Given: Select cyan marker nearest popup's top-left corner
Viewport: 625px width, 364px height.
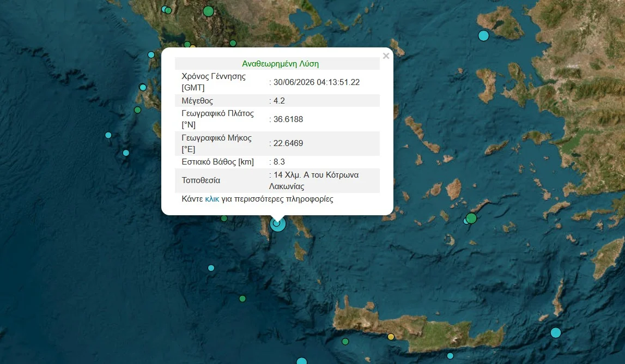Looking at the screenshot, I should pos(151,54).
